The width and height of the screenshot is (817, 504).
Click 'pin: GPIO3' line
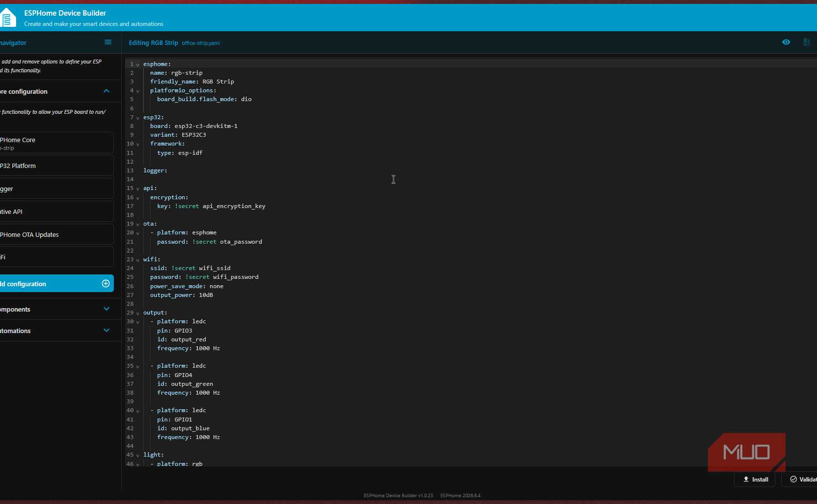coord(174,331)
